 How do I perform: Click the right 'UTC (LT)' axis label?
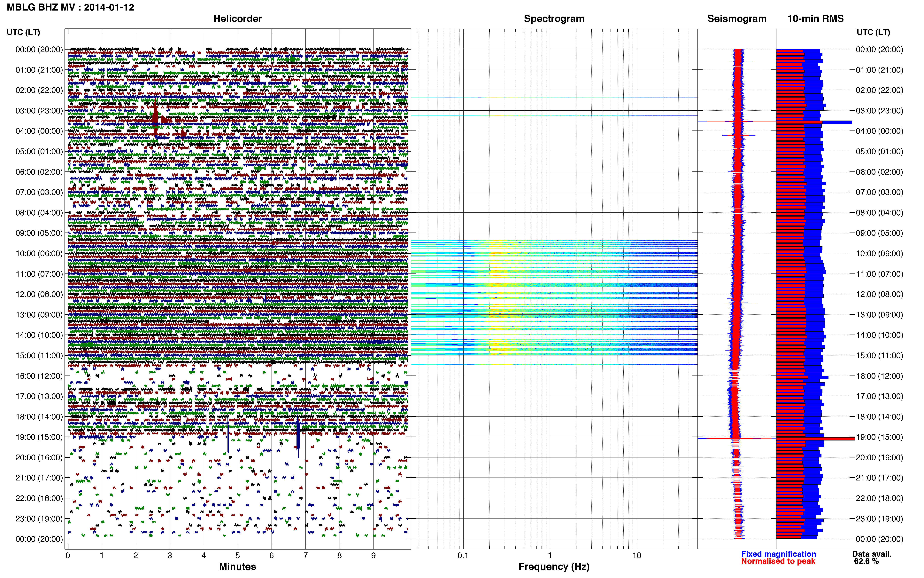tap(873, 32)
